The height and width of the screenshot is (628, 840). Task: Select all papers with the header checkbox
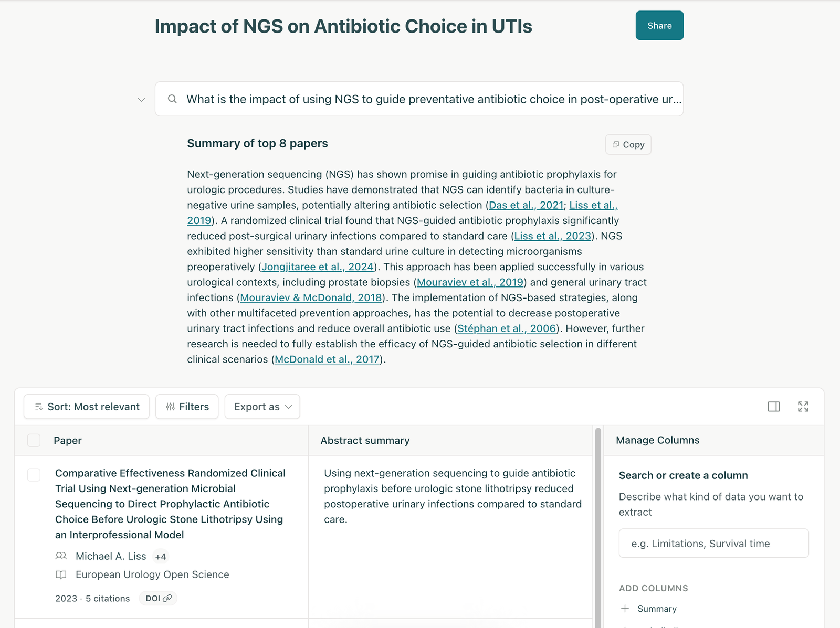[34, 440]
